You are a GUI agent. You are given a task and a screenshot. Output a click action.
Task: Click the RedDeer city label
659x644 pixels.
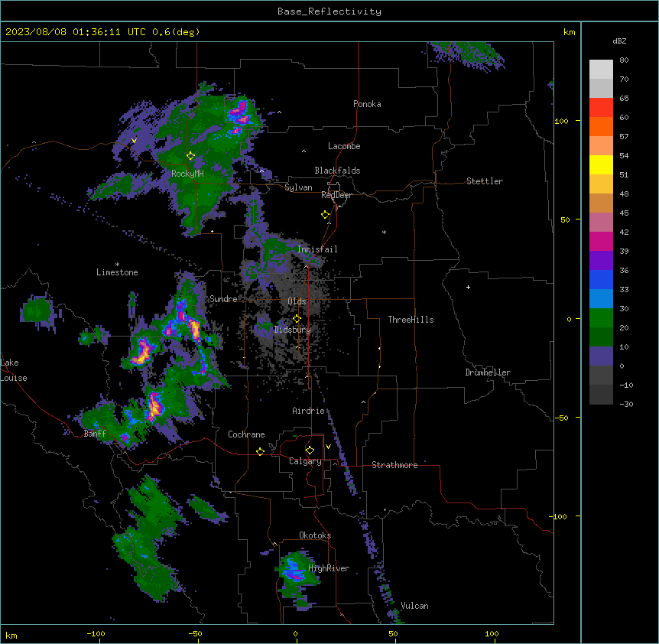click(x=336, y=195)
